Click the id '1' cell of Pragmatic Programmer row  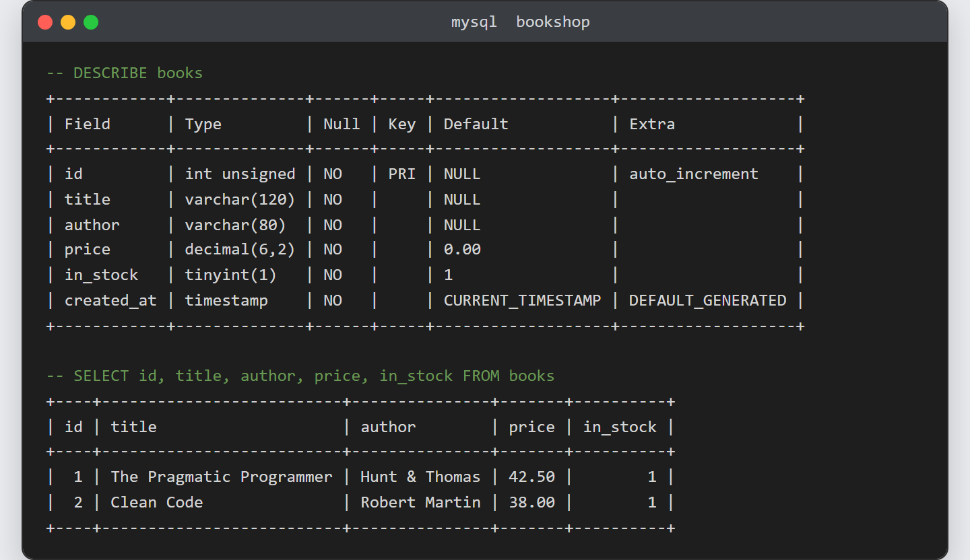pos(78,477)
